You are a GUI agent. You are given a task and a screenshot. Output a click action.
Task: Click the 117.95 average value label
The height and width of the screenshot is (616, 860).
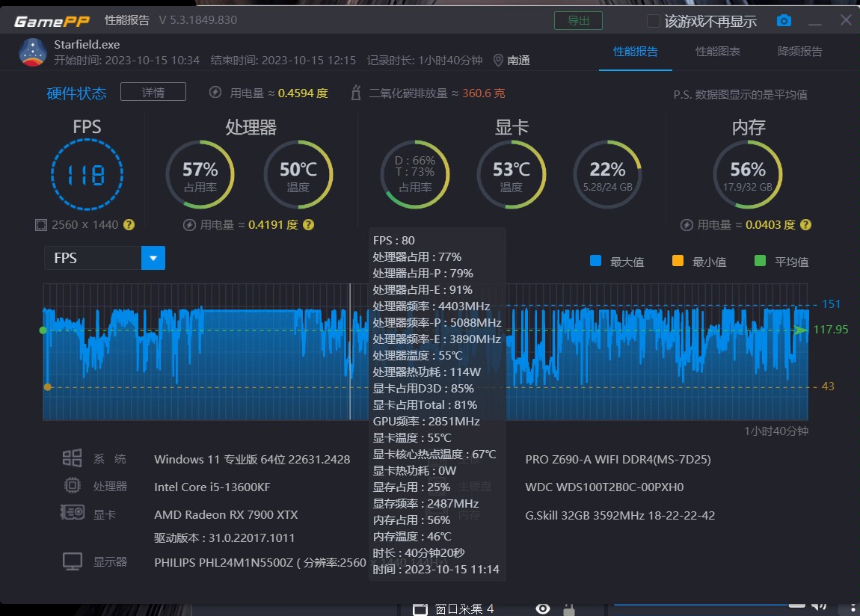point(830,330)
